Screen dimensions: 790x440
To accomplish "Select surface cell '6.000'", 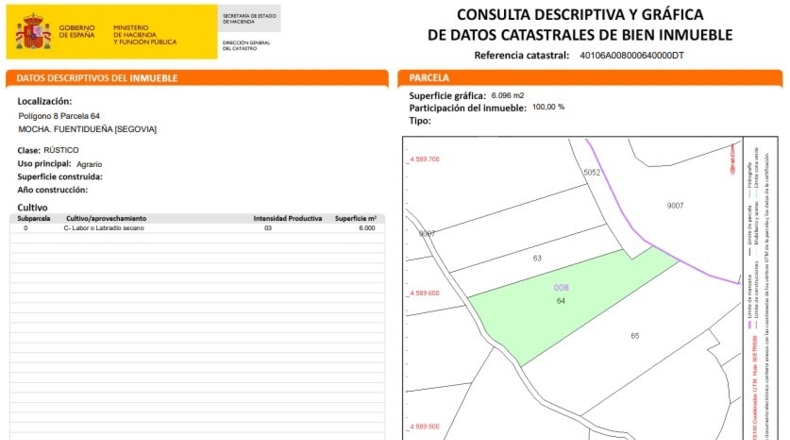I will click(x=367, y=228).
